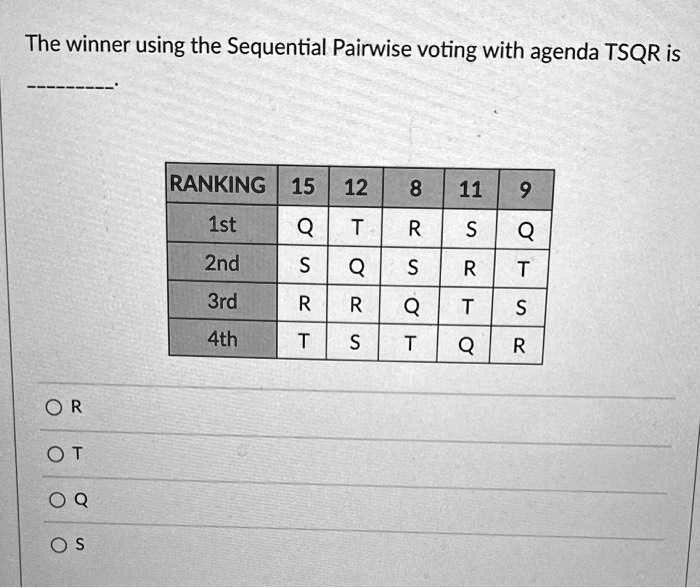The height and width of the screenshot is (588, 700).
Task: Select 2nd-place cell in the 11 column
Action: 468,269
